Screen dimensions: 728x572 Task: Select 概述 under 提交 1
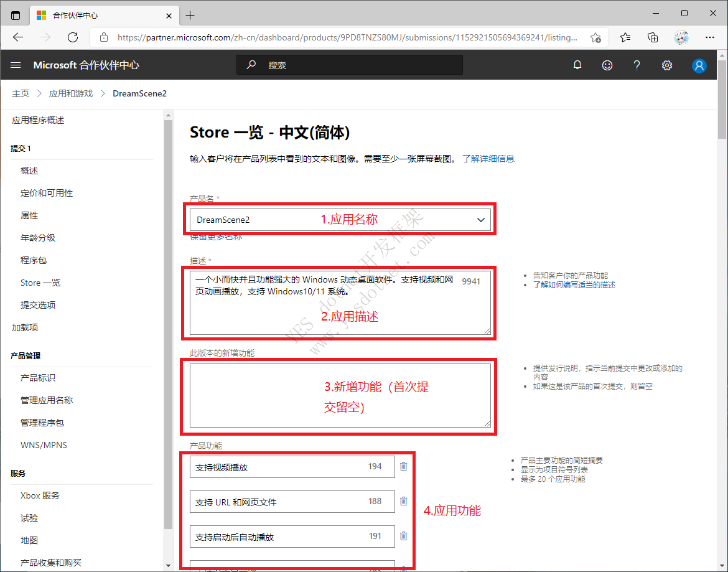point(29,171)
